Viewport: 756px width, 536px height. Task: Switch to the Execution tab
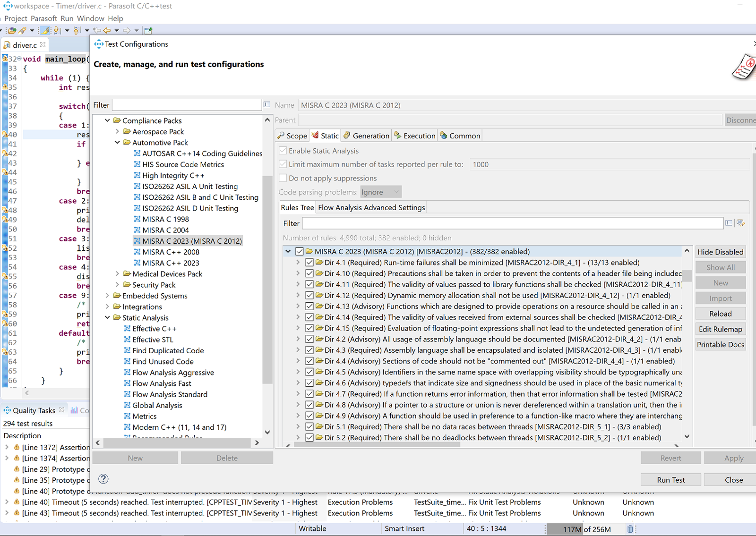(x=415, y=136)
